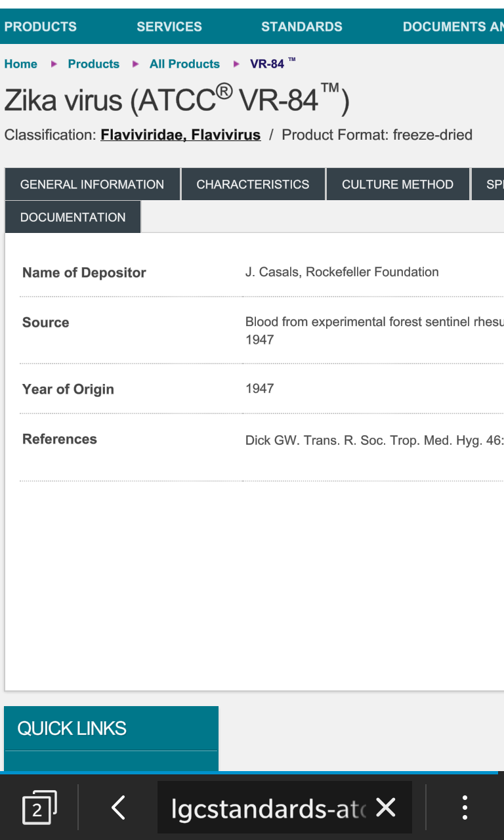This screenshot has height=840, width=504.
Task: Switch to the CHARACTERISTICS tab
Action: click(x=253, y=184)
